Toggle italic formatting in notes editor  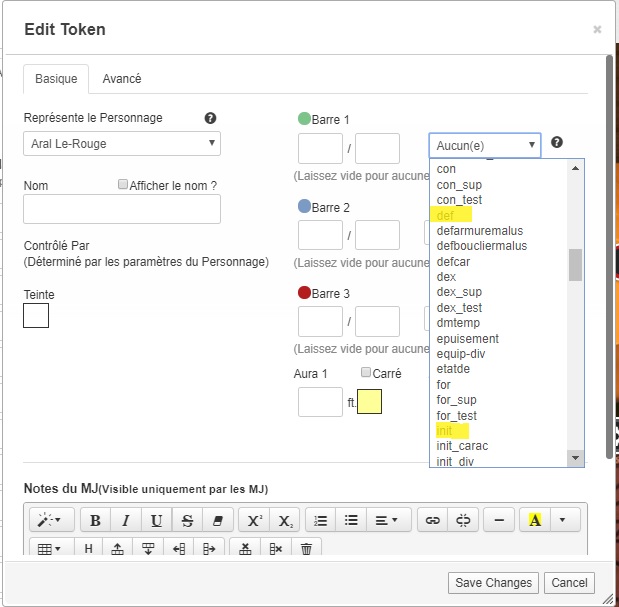pyautogui.click(x=126, y=520)
